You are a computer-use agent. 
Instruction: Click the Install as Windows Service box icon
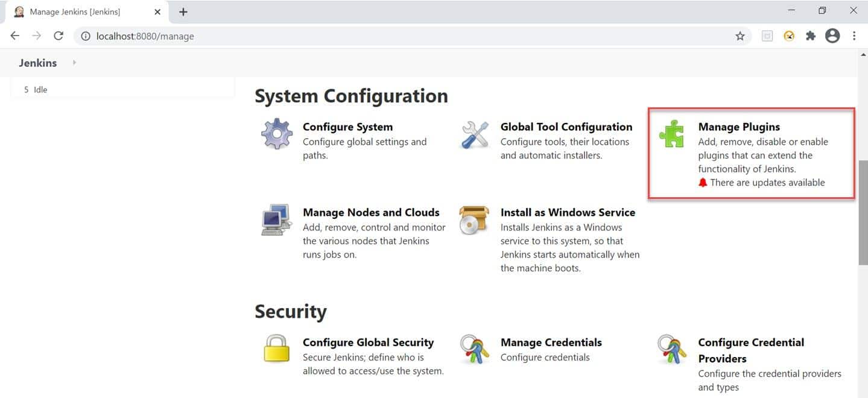(474, 220)
